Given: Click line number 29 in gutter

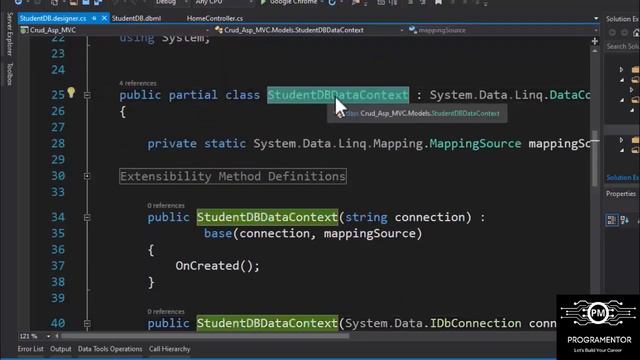Looking at the screenshot, I should click(58, 160).
